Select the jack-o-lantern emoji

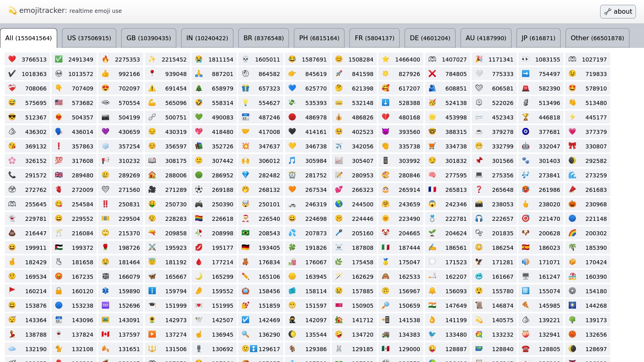point(572,204)
